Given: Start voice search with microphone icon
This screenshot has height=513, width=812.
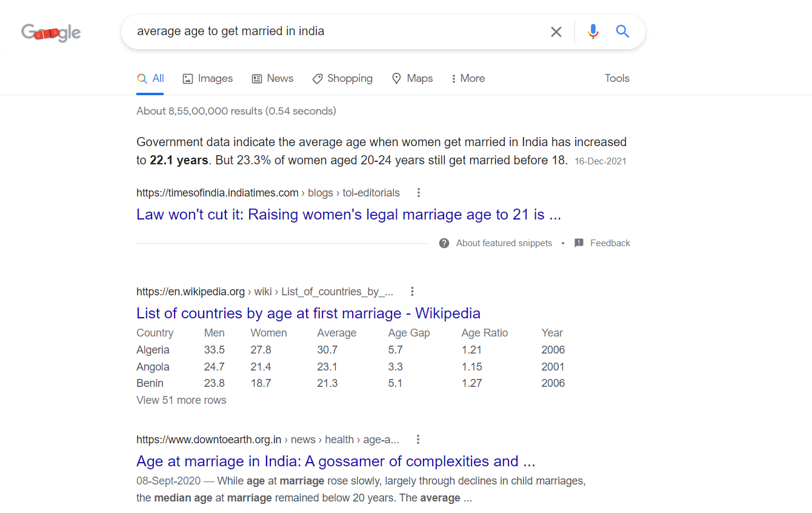Looking at the screenshot, I should click(x=593, y=32).
